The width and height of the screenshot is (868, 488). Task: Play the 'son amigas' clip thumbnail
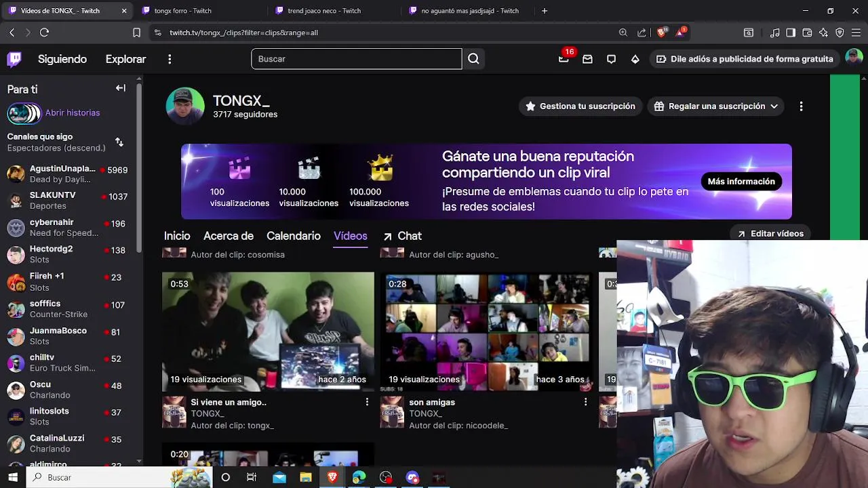tap(486, 332)
